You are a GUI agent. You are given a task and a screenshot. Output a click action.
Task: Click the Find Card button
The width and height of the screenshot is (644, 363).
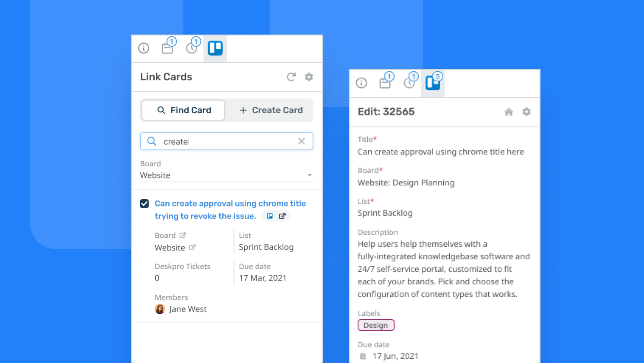coord(183,110)
